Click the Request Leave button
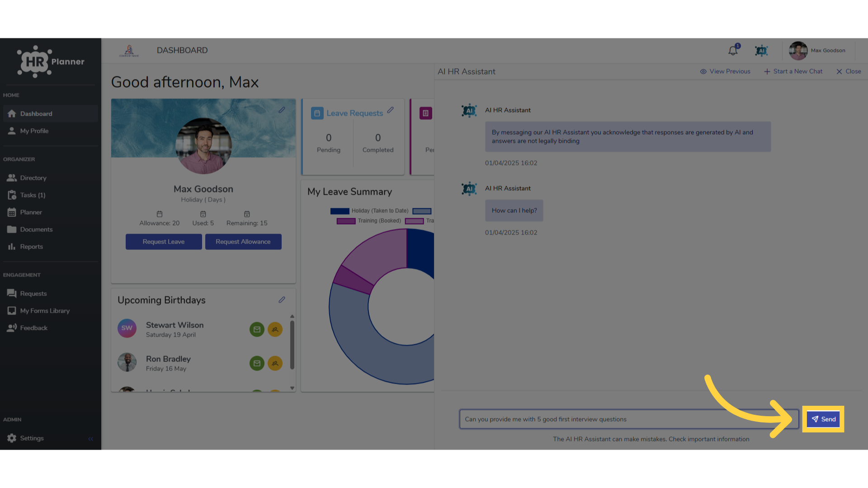This screenshot has height=488, width=868. [164, 242]
